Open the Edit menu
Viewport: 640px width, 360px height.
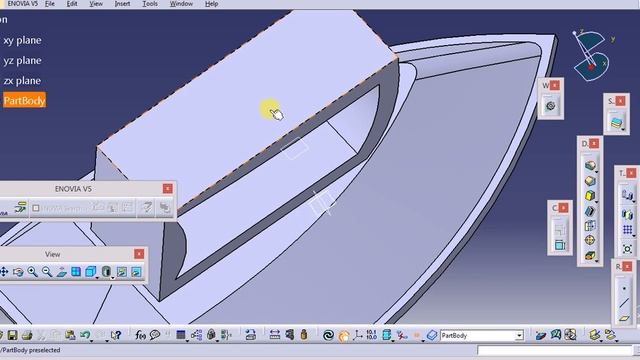pyautogui.click(x=72, y=4)
